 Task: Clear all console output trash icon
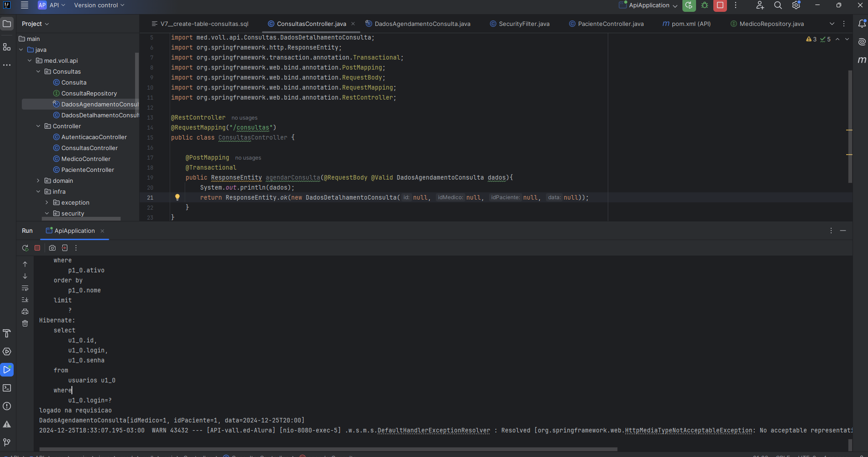(25, 323)
